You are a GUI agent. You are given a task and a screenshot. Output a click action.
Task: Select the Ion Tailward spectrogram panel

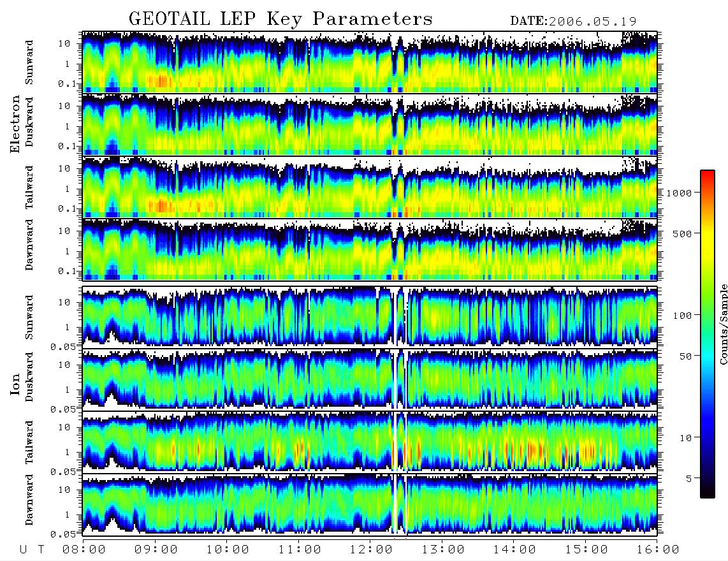click(370, 442)
